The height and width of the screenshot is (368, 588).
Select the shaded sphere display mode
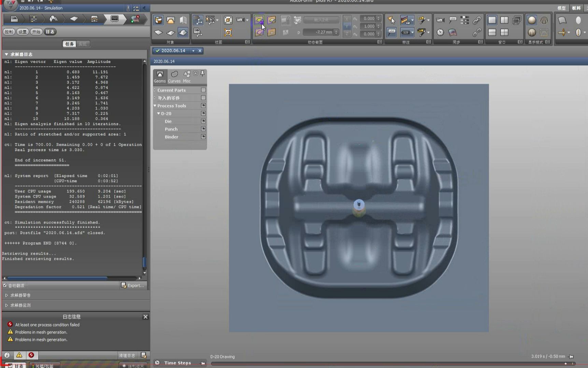click(532, 20)
